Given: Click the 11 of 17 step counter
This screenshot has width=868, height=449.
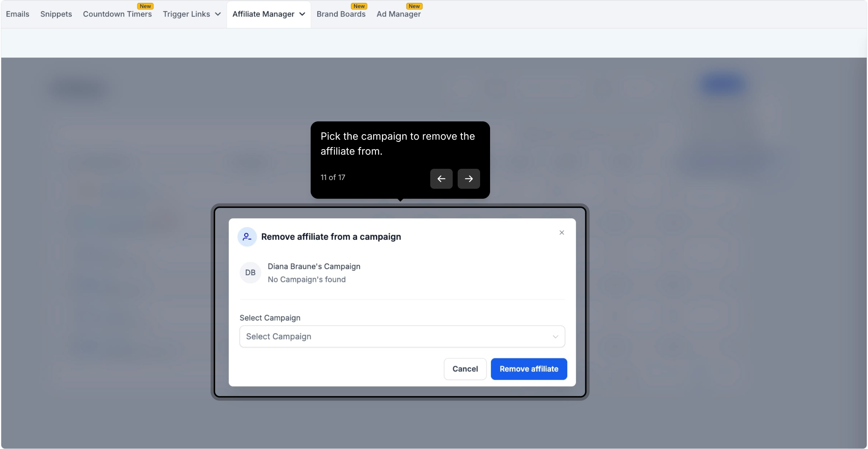Looking at the screenshot, I should pos(333,178).
